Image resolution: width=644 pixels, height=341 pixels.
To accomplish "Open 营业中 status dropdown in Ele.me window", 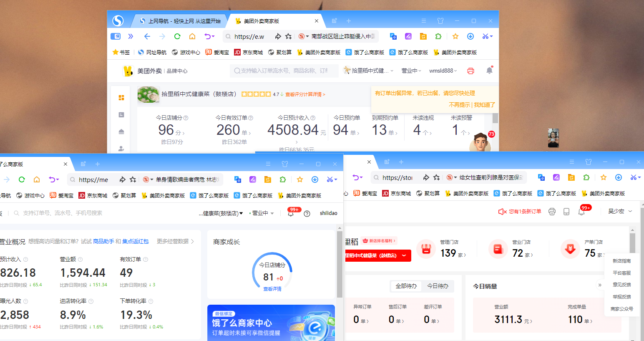I will point(262,213).
